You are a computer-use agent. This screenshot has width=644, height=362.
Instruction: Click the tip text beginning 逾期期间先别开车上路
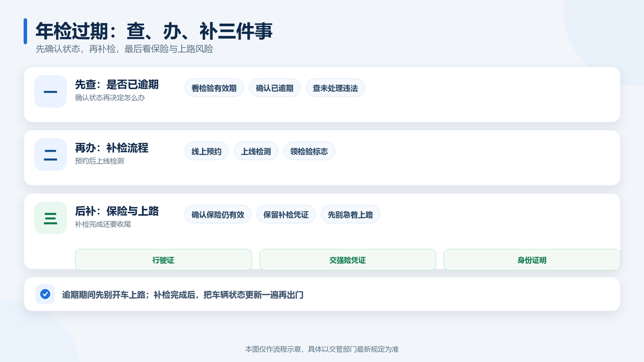click(x=183, y=294)
